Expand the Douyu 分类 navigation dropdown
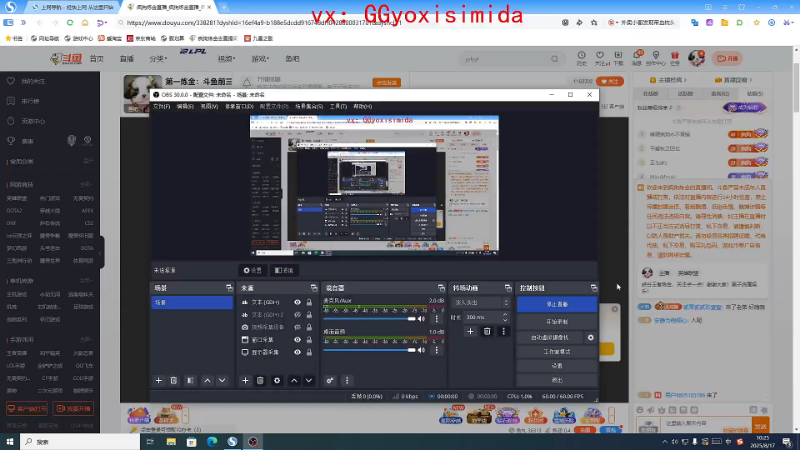The width and height of the screenshot is (800, 450). click(158, 59)
